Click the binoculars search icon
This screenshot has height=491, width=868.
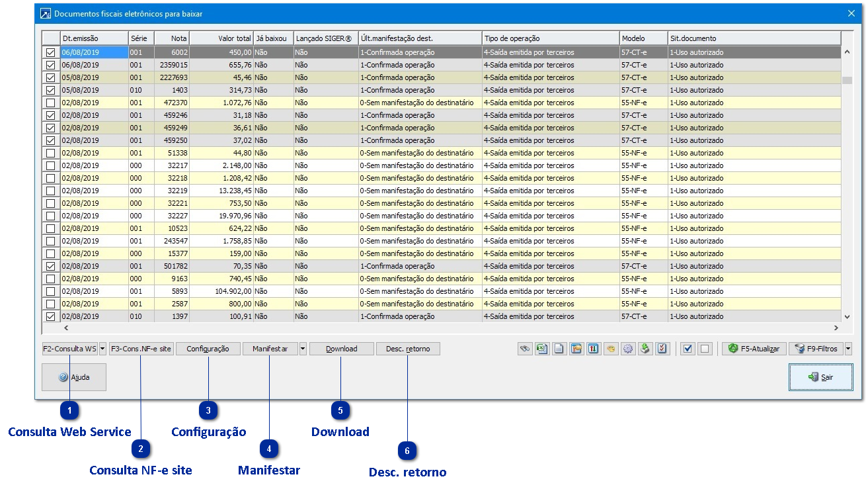526,349
